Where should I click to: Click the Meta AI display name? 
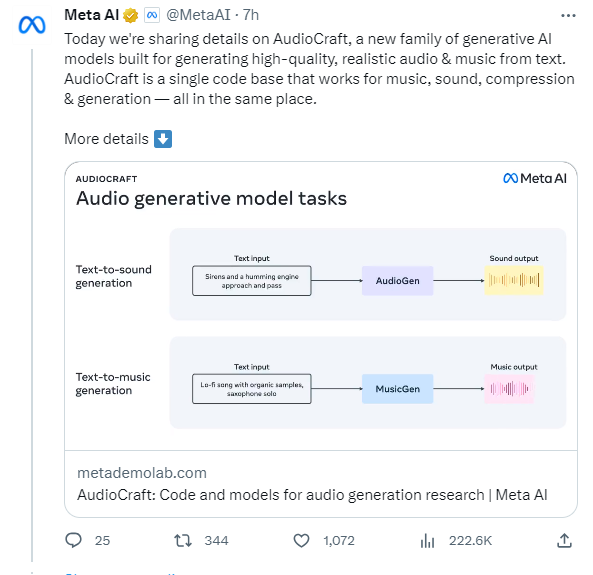92,15
